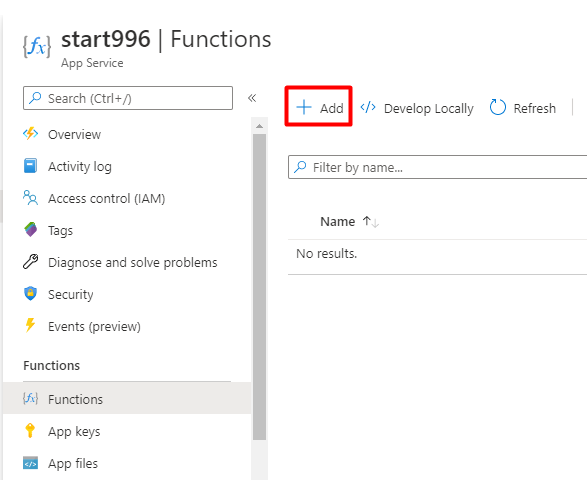The height and width of the screenshot is (480, 587).
Task: Open the Security menu item
Action: 127,294
